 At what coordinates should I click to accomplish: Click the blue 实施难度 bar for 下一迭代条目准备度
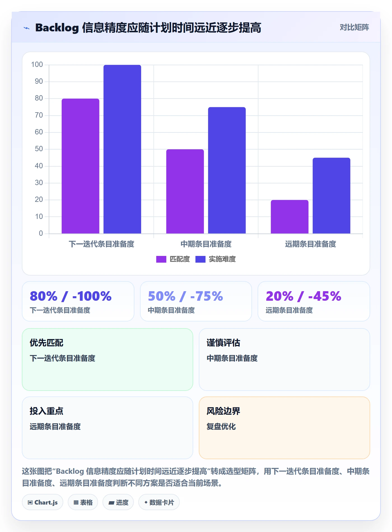(122, 149)
